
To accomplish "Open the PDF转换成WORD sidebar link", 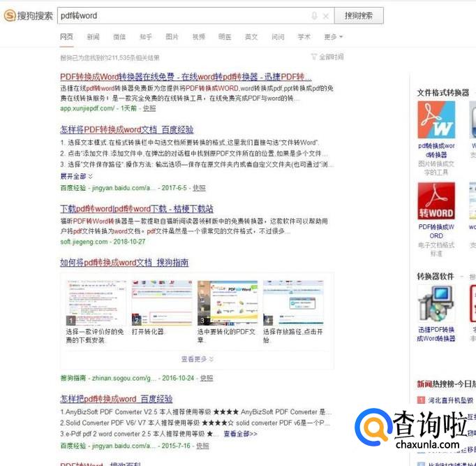I will click(x=436, y=231).
